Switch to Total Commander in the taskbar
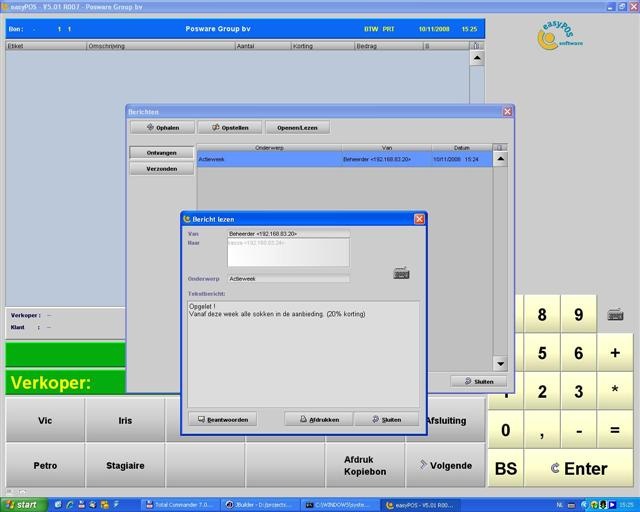This screenshot has width=640, height=512. click(x=180, y=505)
